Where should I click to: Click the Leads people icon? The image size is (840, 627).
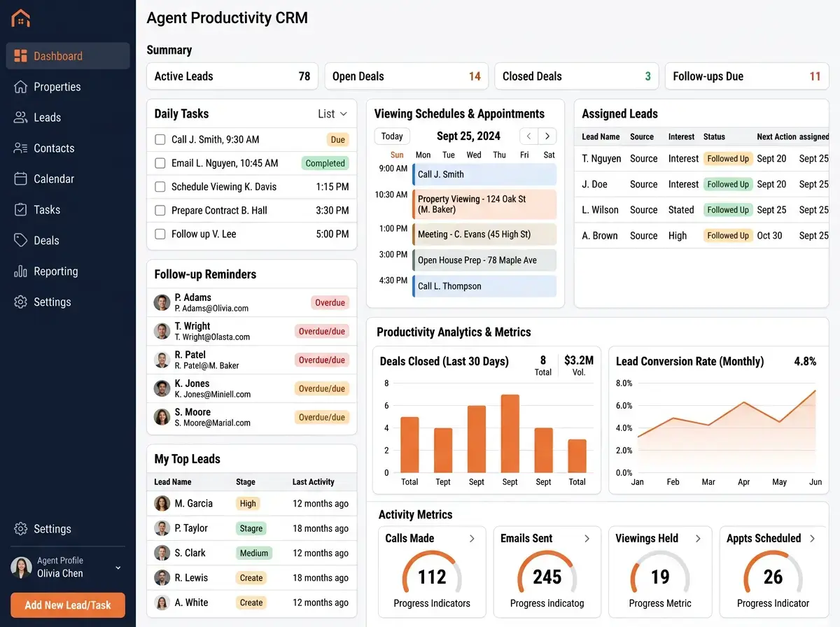click(x=20, y=118)
